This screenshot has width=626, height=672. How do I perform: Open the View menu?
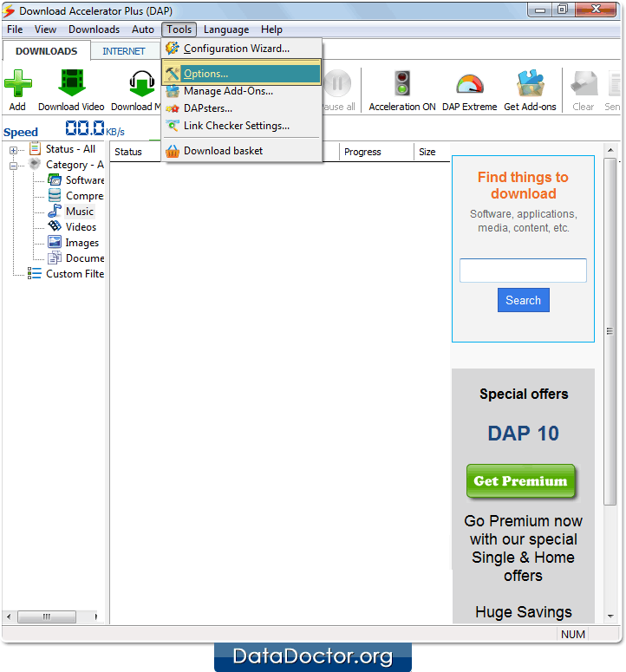[45, 29]
